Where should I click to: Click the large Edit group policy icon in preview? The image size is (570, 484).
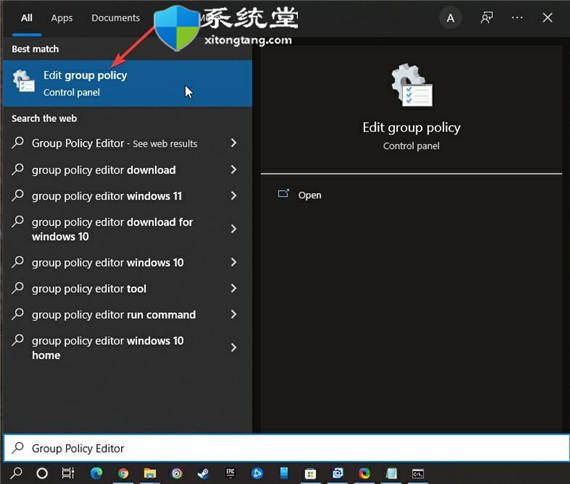click(412, 85)
